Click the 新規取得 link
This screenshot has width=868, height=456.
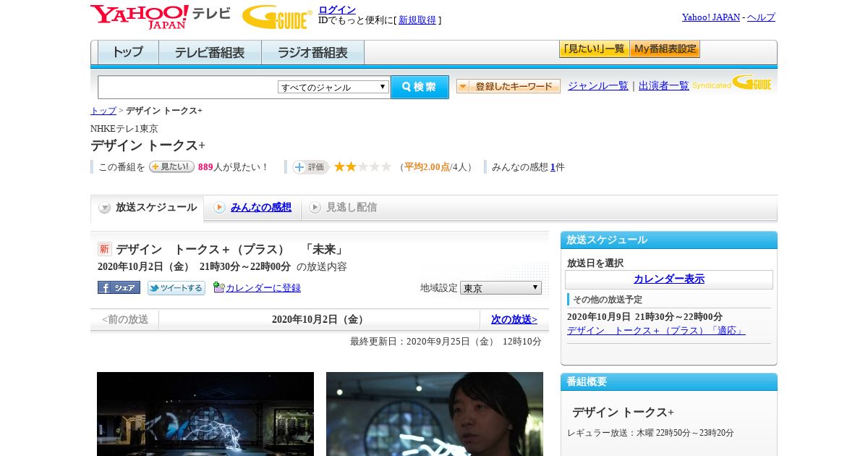pyautogui.click(x=417, y=20)
